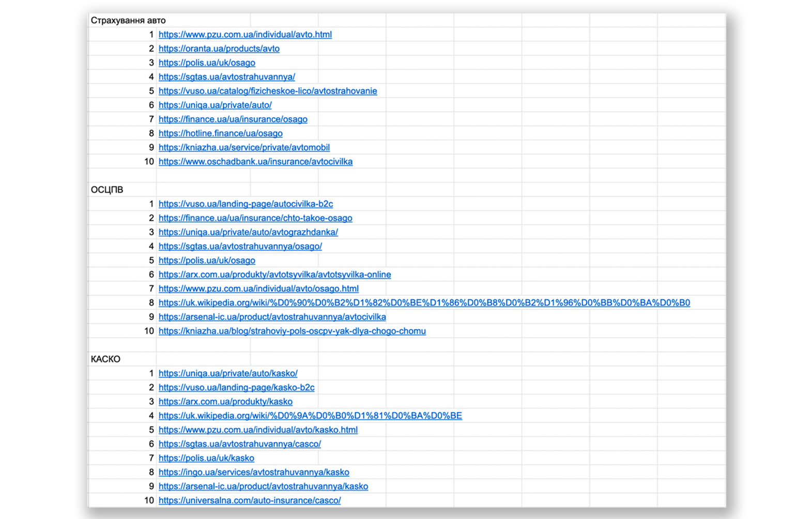Follow the universalna.com auto-insurance/casco link
Screen dimensions: 812x519
(x=250, y=500)
